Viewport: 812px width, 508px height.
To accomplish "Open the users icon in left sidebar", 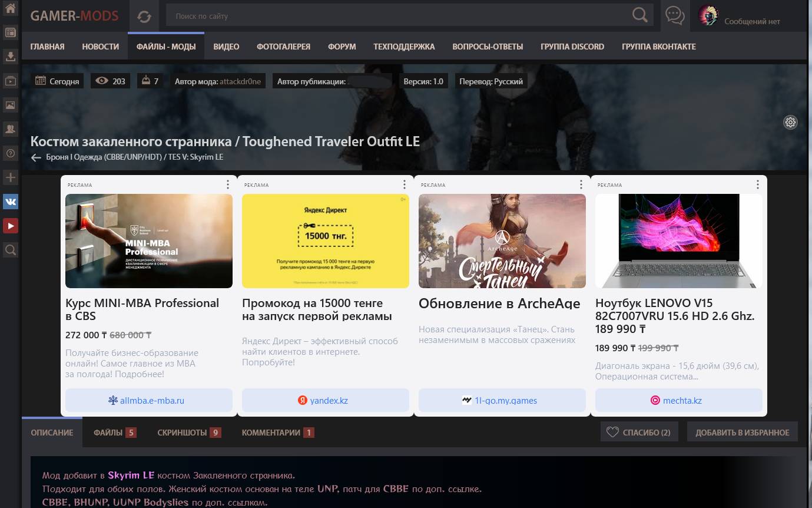I will pos(10,129).
